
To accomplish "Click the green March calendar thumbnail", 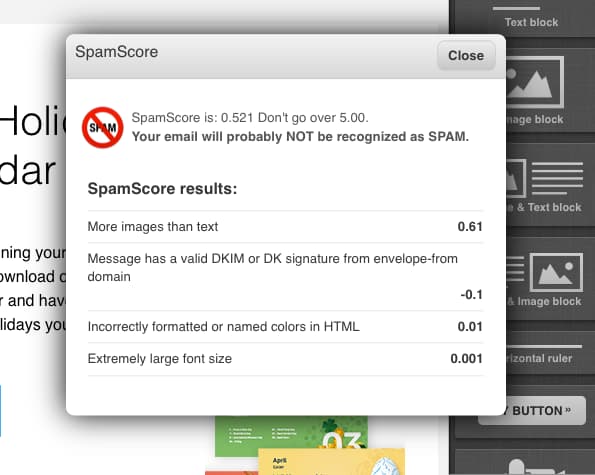I will 291,436.
